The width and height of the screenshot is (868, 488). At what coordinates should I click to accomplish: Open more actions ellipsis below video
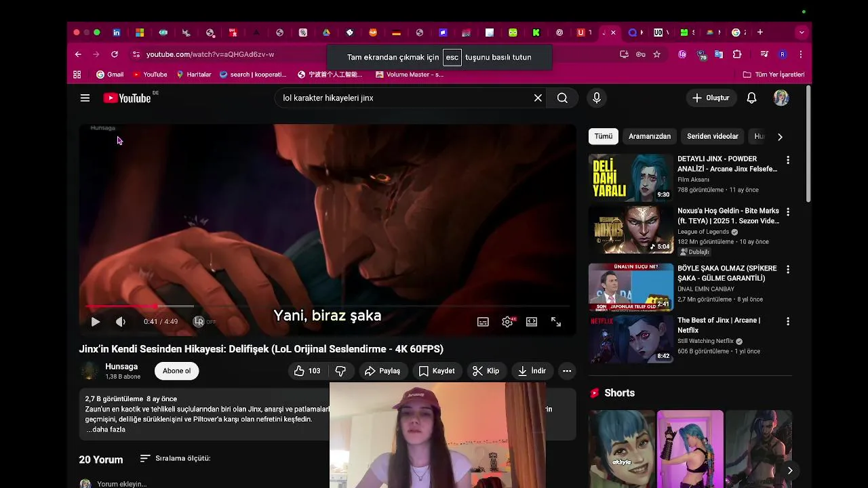[567, 371]
